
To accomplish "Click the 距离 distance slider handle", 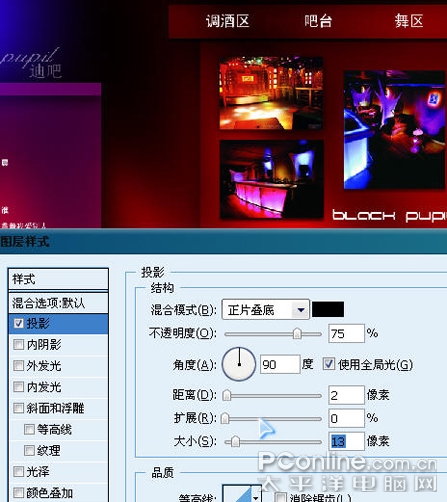I will click(227, 395).
